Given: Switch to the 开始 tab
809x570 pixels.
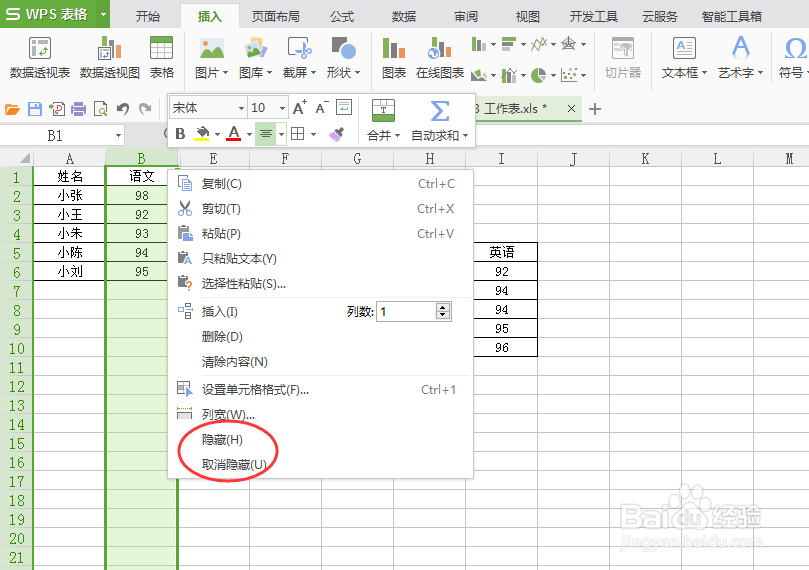Looking at the screenshot, I should pos(148,17).
